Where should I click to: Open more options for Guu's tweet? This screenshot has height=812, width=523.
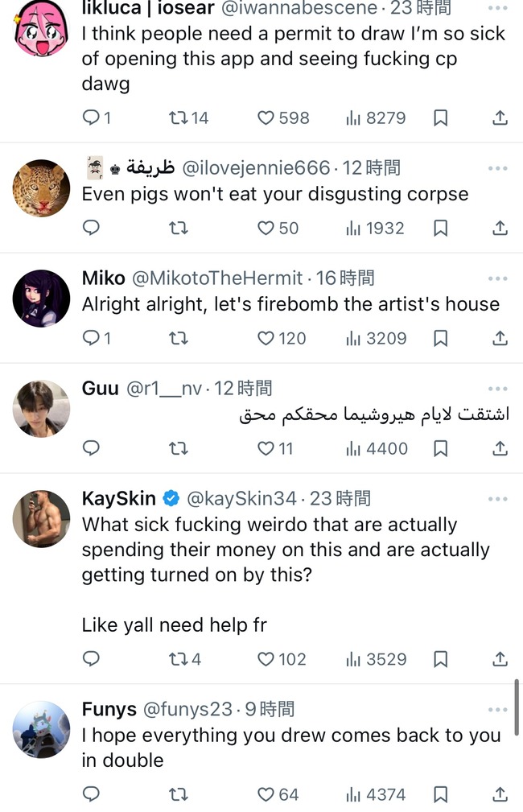point(497,389)
